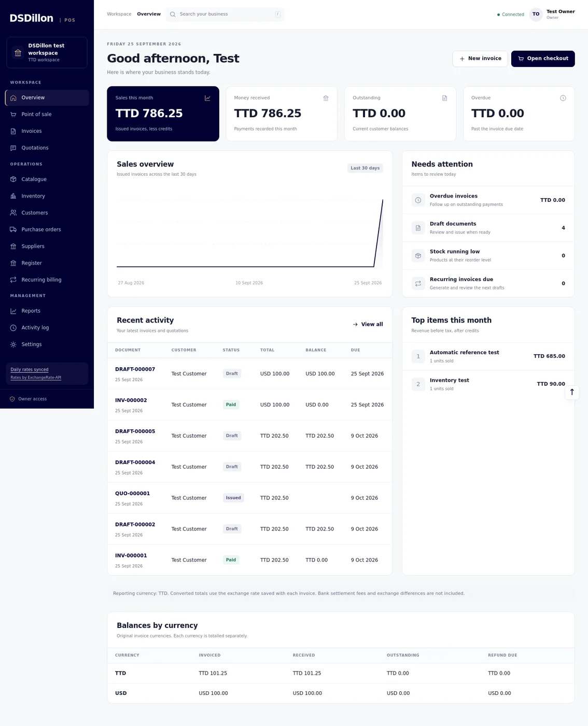This screenshot has width=588, height=726.
Task: Click the Recurring invoices due repeat icon
Action: tap(418, 284)
